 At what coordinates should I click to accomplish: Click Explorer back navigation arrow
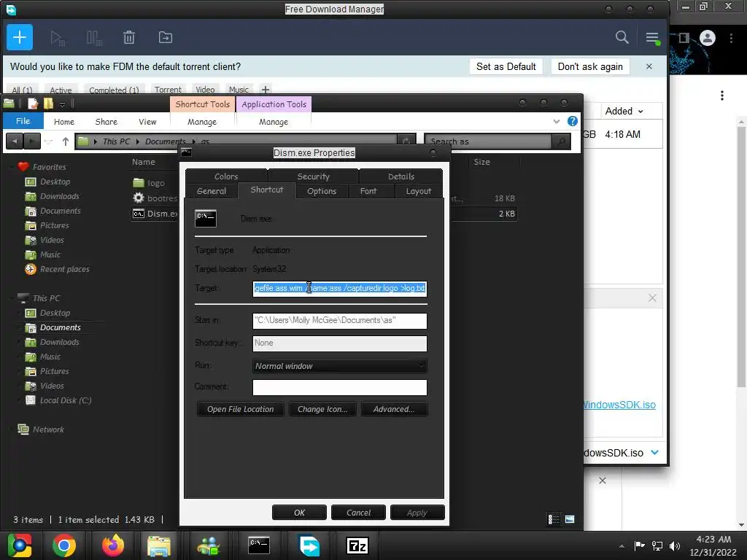15,141
